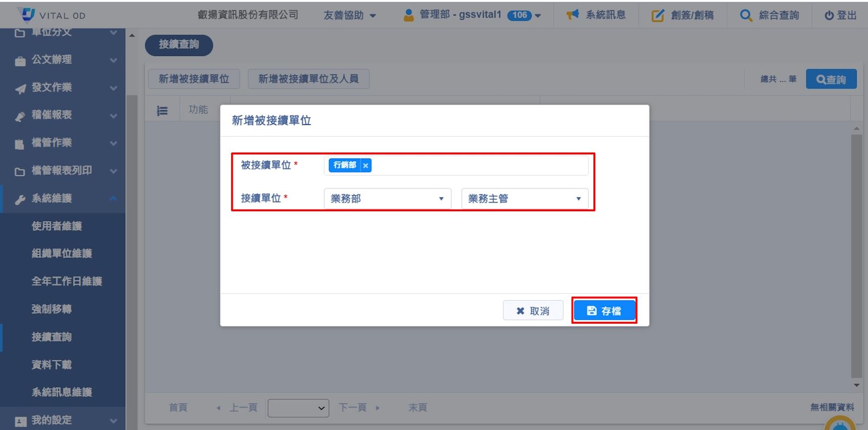
Task: Open the 業務主管 role dropdown
Action: [x=524, y=199]
